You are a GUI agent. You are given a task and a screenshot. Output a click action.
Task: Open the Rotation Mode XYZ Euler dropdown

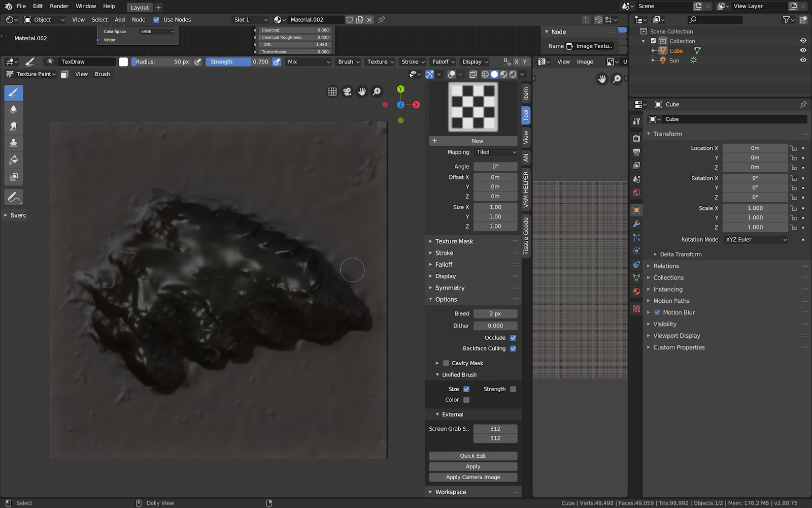pos(756,240)
